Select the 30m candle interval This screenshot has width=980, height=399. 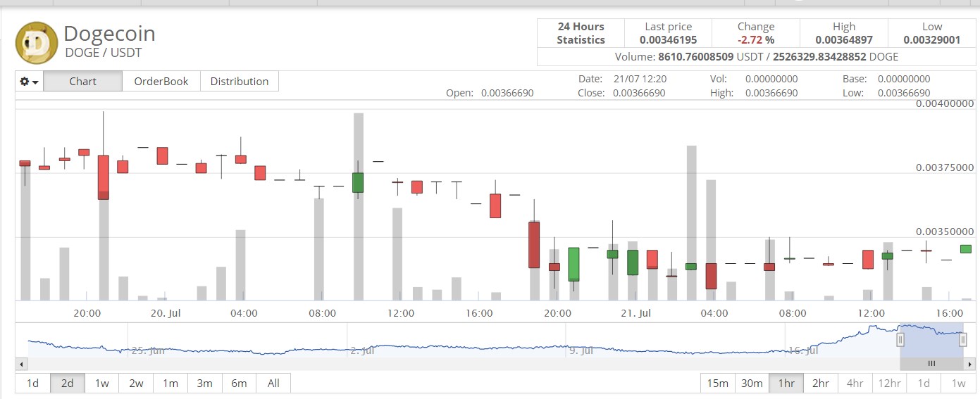[752, 384]
